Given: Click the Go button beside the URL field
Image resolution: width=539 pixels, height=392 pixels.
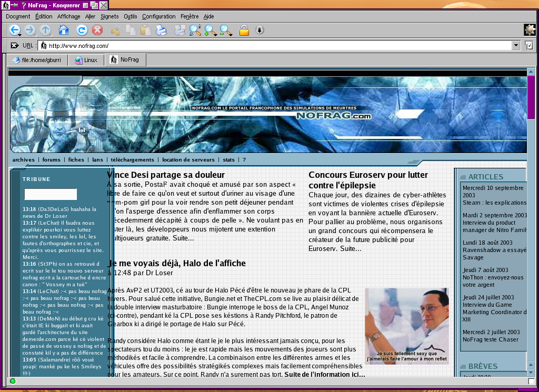Looking at the screenshot, I should point(529,45).
